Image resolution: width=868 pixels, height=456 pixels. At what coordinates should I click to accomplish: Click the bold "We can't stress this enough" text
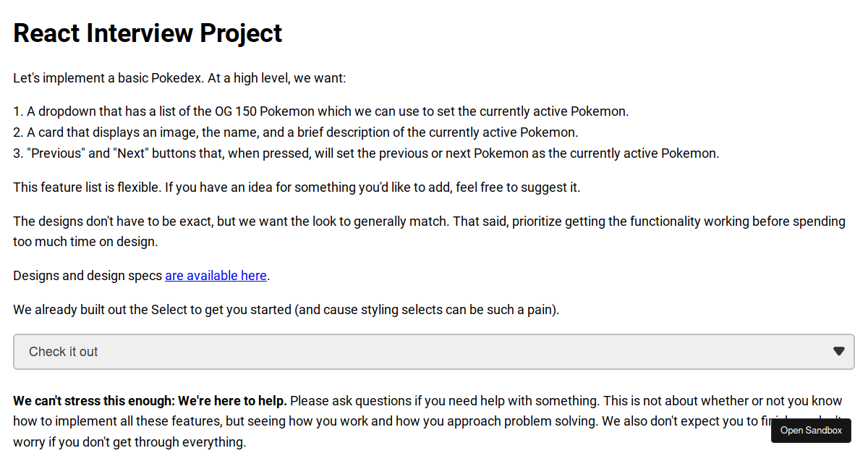coord(150,400)
